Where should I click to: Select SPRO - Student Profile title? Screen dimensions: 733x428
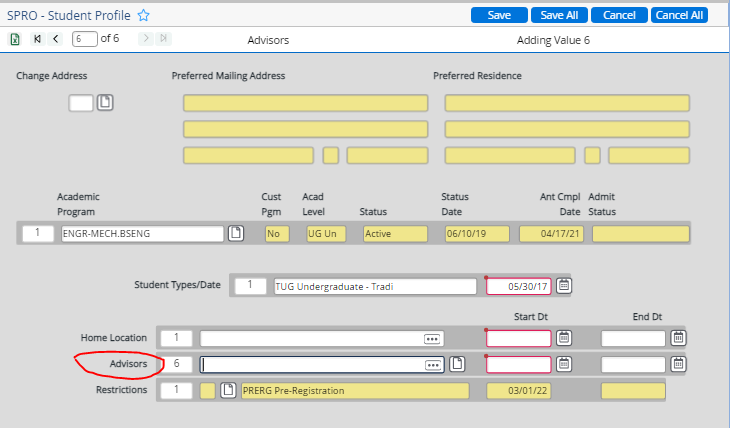click(69, 15)
